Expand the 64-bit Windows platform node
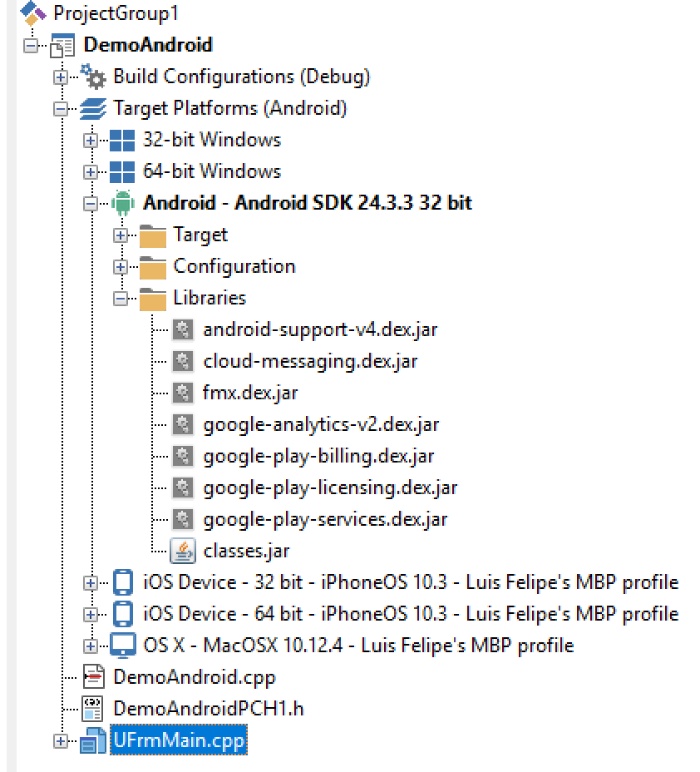The width and height of the screenshot is (700, 772). click(x=91, y=172)
